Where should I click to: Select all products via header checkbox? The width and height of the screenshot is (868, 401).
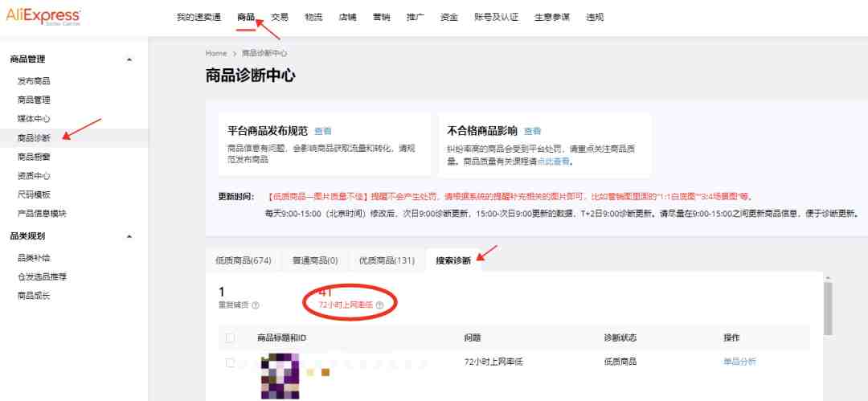point(230,338)
